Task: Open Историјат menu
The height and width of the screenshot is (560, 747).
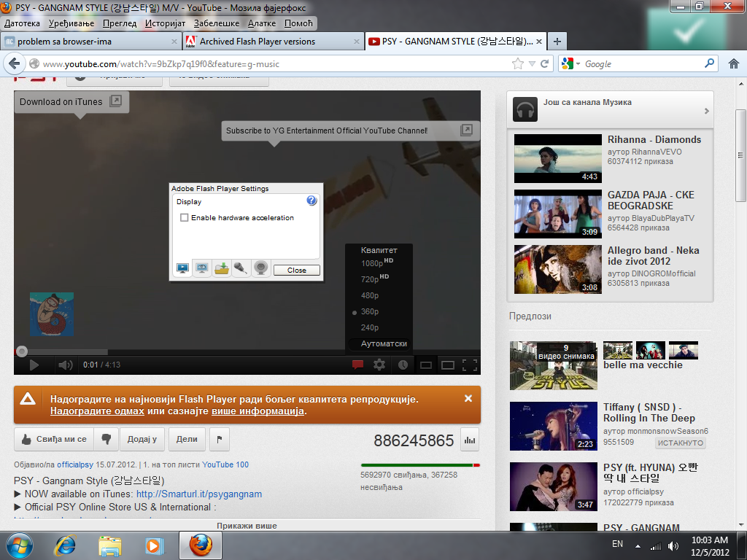Action: [x=165, y=23]
